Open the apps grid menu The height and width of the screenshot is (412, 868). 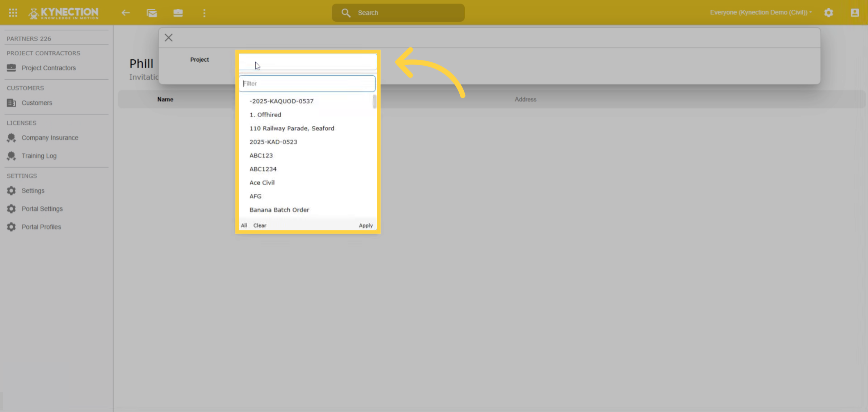pos(13,13)
